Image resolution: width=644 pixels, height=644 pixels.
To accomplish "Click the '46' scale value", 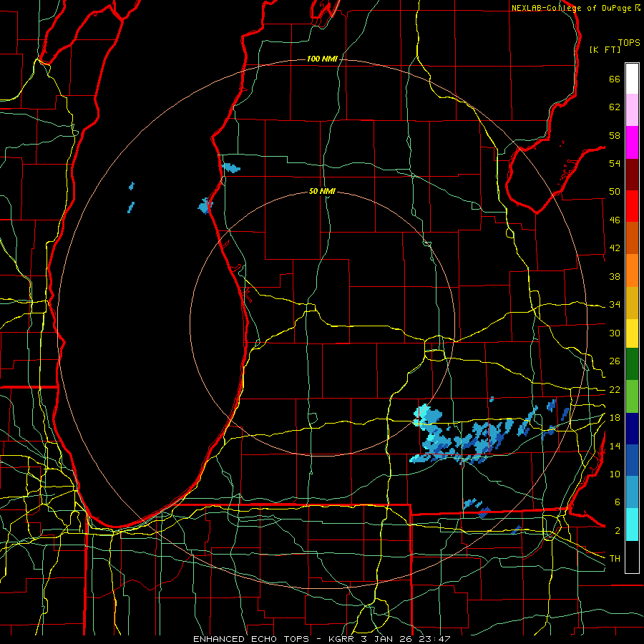I will pos(615,220).
